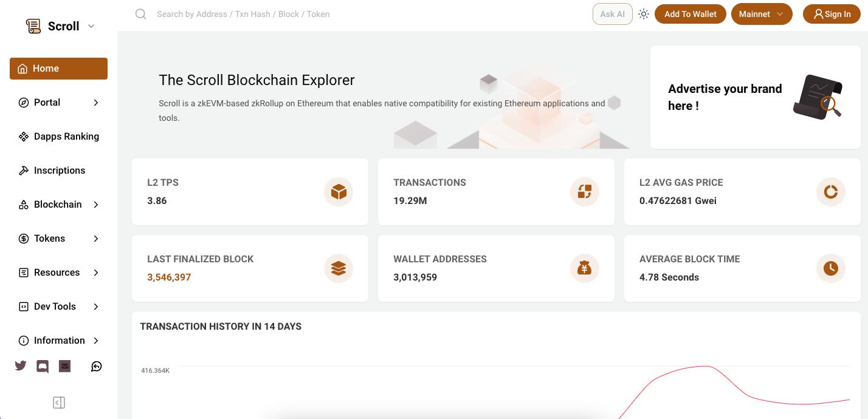Open the chat support icon
Screen dimensions: 868x419
[x=97, y=366]
